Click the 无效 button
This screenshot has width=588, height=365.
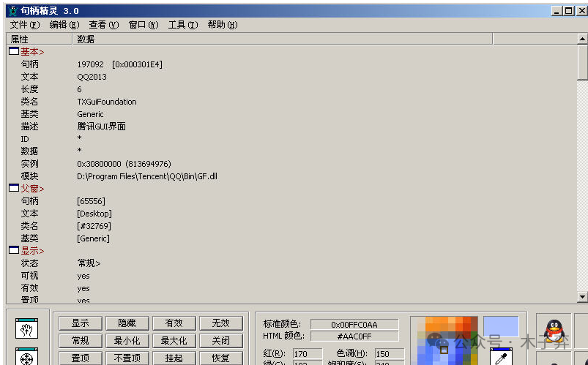coord(221,323)
